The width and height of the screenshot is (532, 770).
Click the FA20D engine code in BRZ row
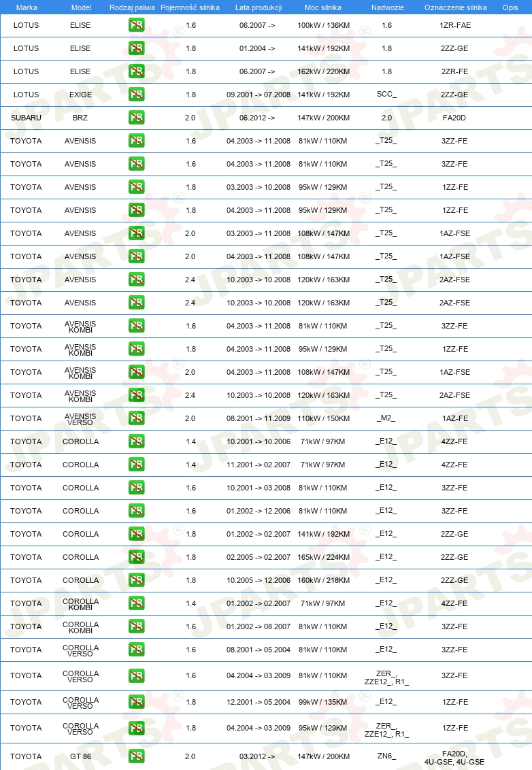point(454,118)
